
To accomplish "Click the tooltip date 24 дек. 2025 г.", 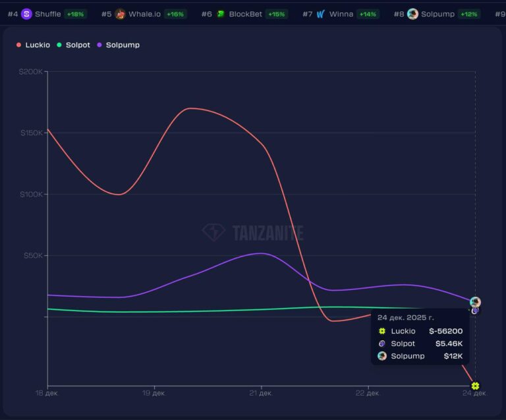I will (x=406, y=318).
